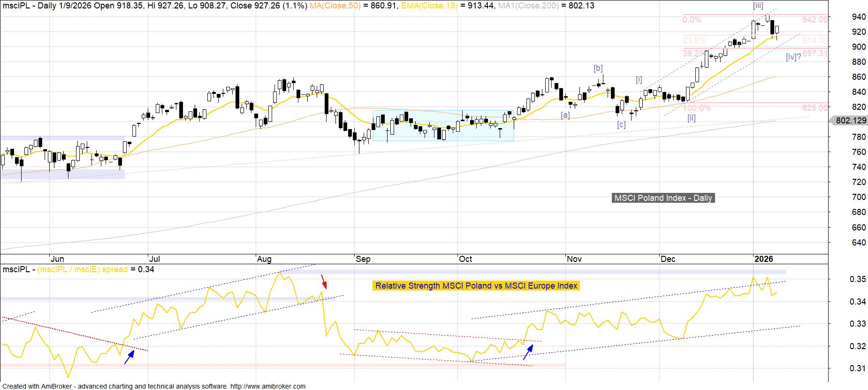The width and height of the screenshot is (868, 390).
Task: Select the [ii] wave label in December
Action: [x=691, y=118]
